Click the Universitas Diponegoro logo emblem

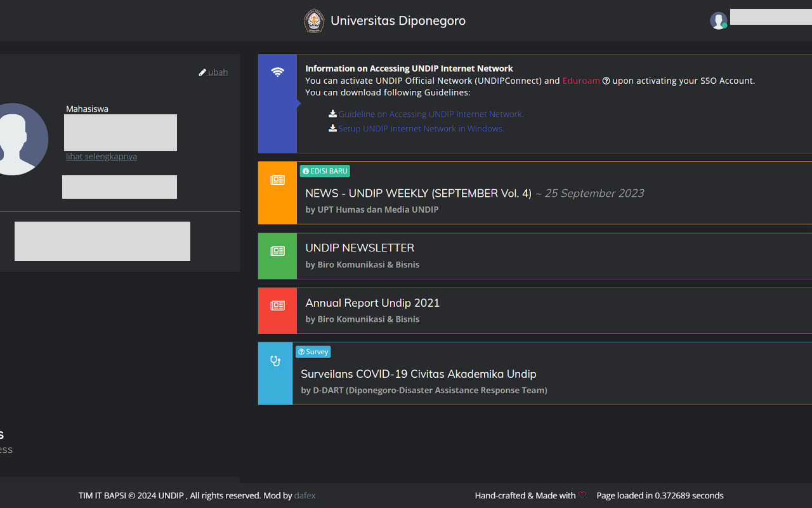[314, 21]
